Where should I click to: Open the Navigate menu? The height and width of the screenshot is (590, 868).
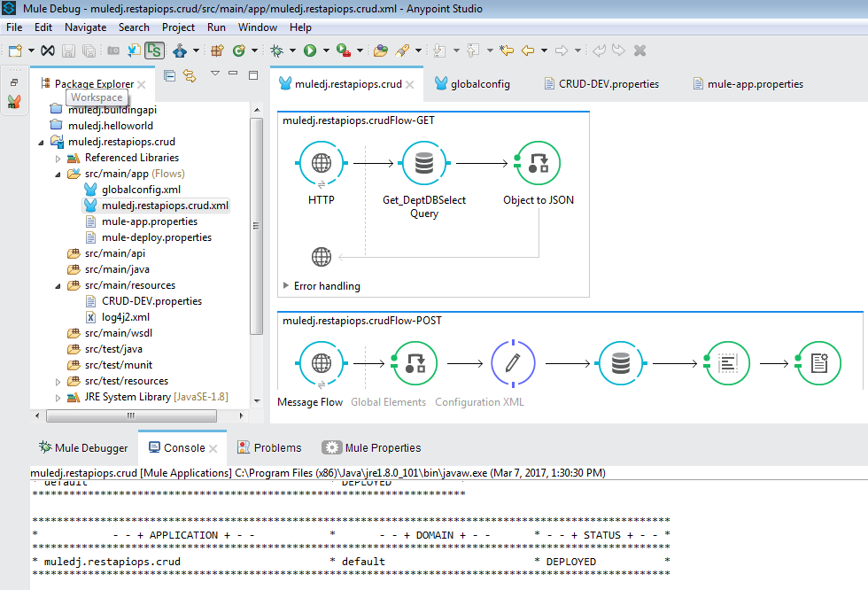(85, 27)
